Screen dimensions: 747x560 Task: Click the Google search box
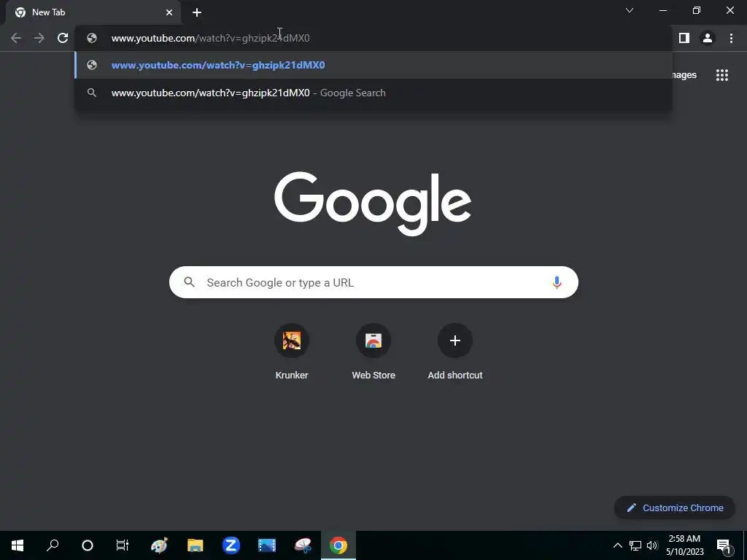(373, 282)
